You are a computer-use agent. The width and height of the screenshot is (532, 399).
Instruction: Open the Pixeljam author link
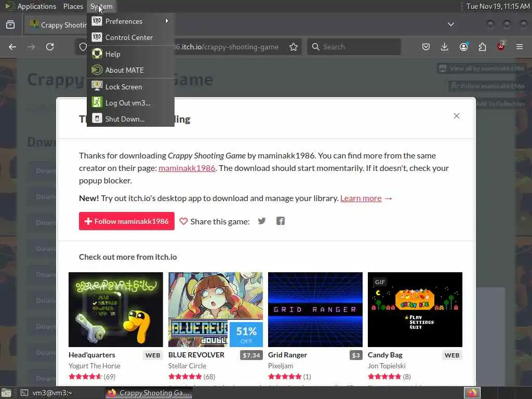pos(281,366)
